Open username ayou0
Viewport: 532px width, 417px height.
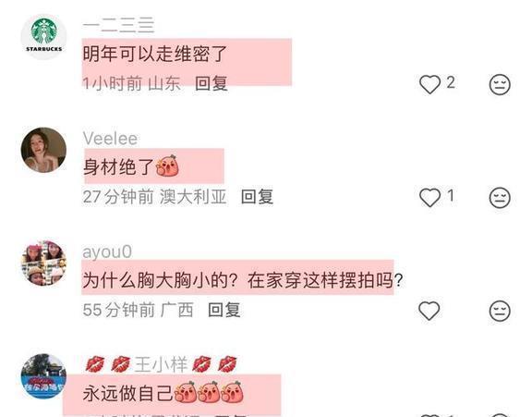pyautogui.click(x=107, y=252)
